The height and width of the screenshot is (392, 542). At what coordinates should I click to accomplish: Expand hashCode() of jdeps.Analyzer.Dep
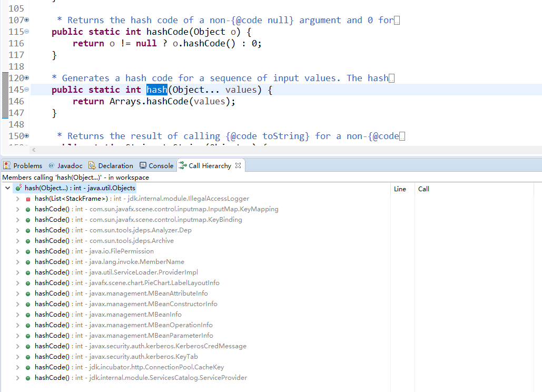[17, 230]
